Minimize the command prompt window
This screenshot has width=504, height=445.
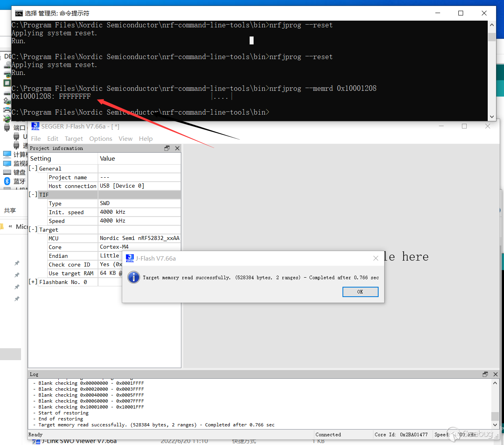[438, 13]
